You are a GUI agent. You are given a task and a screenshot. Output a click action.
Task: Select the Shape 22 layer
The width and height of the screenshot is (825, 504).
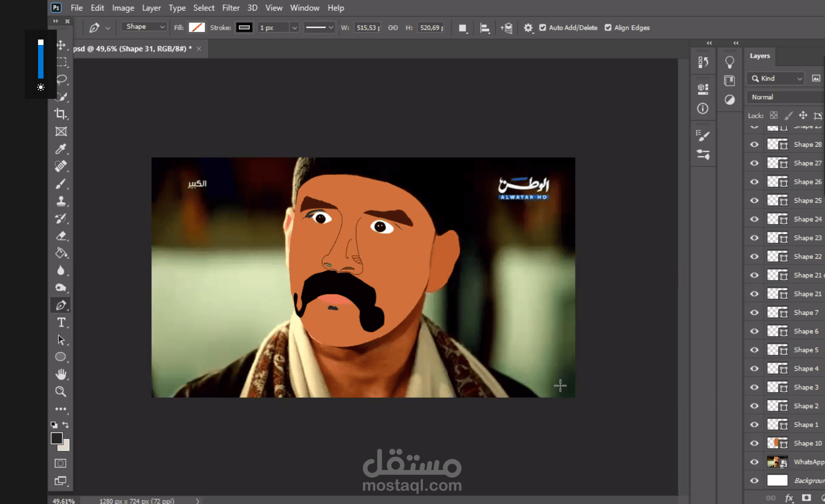[807, 256]
